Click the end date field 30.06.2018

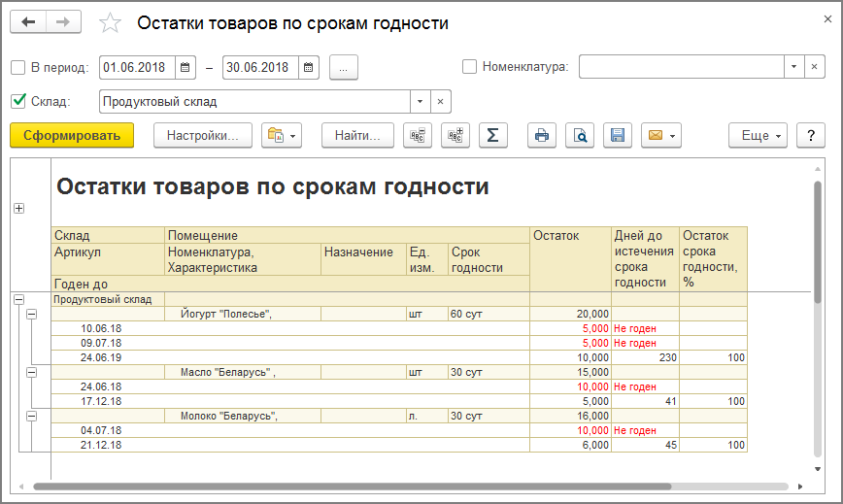[x=260, y=68]
